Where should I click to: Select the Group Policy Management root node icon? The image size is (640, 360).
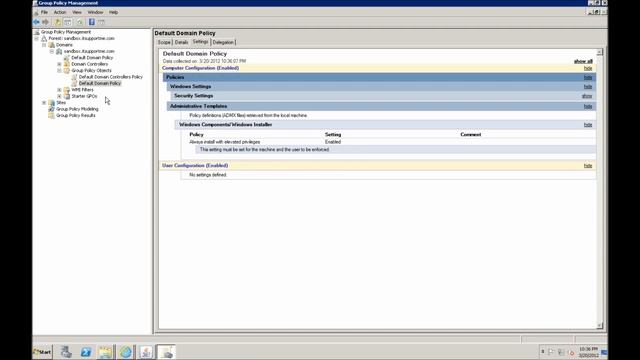[x=37, y=32]
